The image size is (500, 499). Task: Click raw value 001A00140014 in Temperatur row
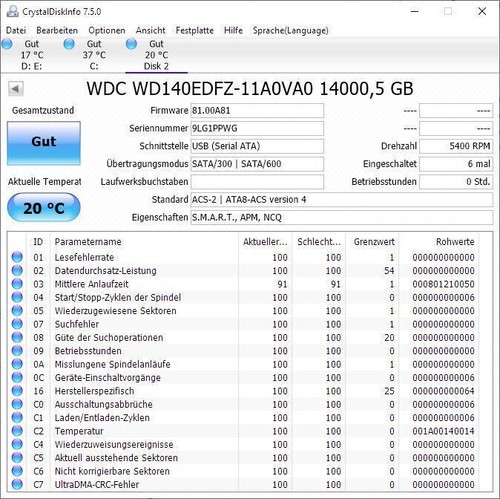[443, 431]
